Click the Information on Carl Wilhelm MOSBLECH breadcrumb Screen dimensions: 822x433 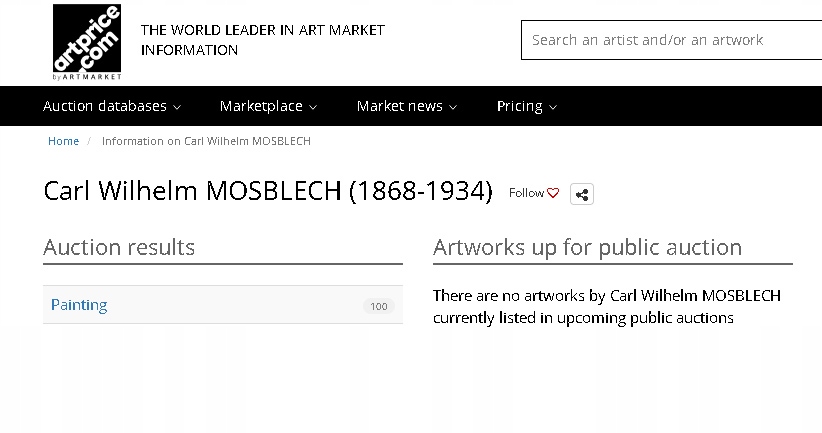tap(206, 141)
